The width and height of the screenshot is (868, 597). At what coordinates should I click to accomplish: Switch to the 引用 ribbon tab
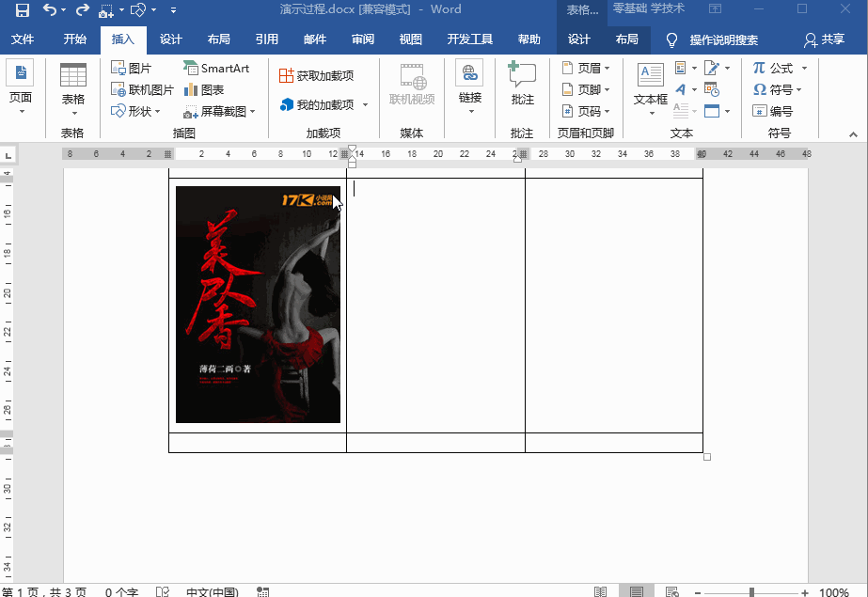coord(267,39)
